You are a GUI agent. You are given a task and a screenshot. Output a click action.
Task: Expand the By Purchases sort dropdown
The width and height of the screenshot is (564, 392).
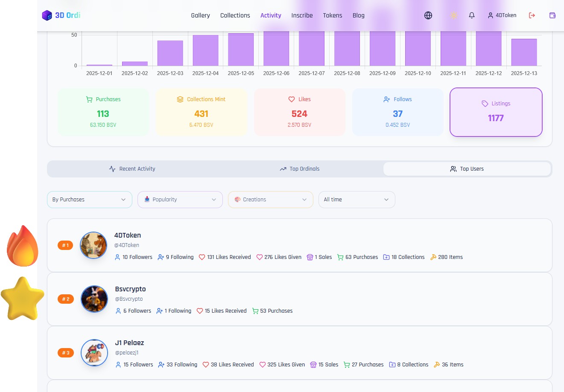point(90,200)
